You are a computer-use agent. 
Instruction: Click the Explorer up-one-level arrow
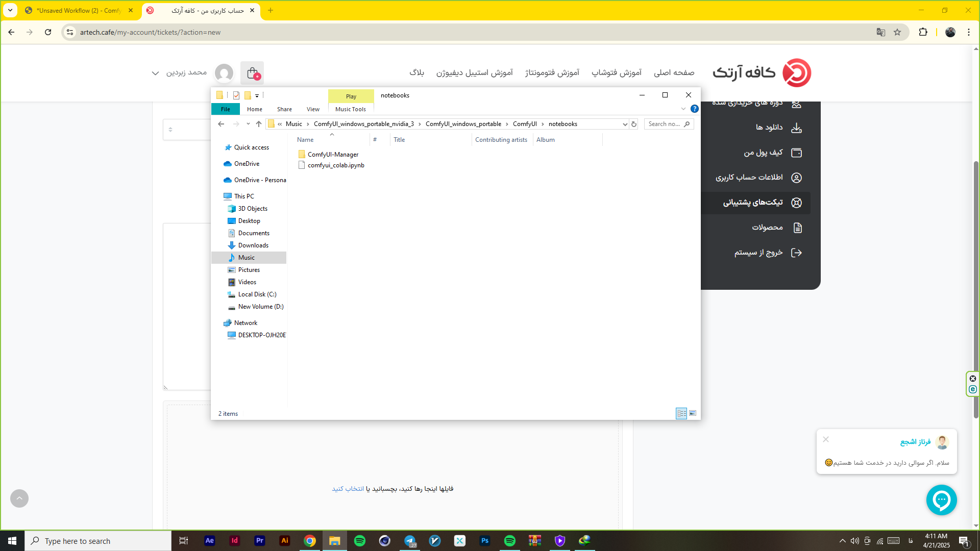(259, 124)
